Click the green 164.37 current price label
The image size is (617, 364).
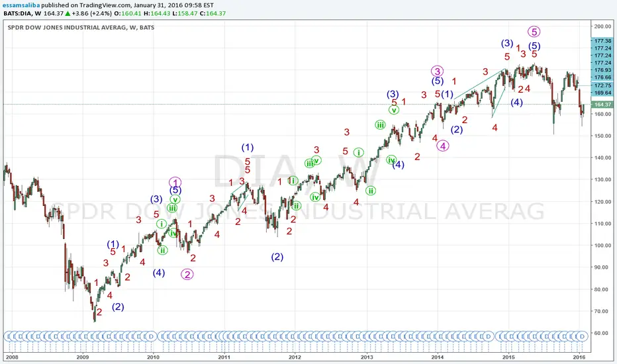point(602,105)
